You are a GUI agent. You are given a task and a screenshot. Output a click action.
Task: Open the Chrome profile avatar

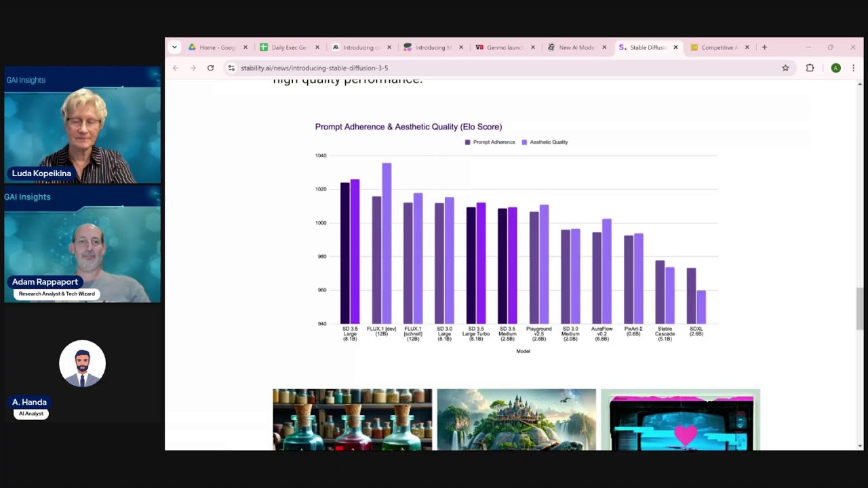835,68
